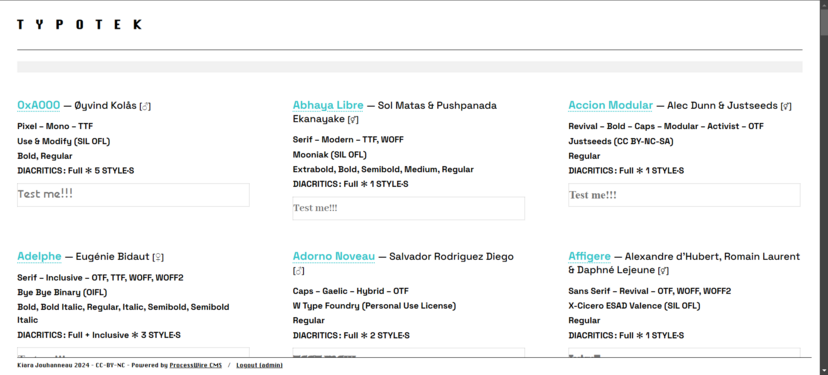The image size is (828, 375).
Task: Open the Adorno Noveau font link
Action: point(334,257)
